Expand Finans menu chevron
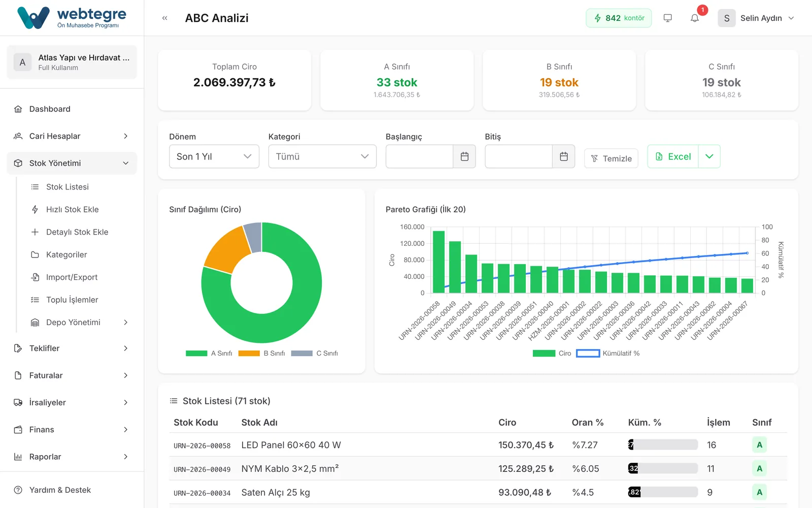812x508 pixels. point(125,430)
